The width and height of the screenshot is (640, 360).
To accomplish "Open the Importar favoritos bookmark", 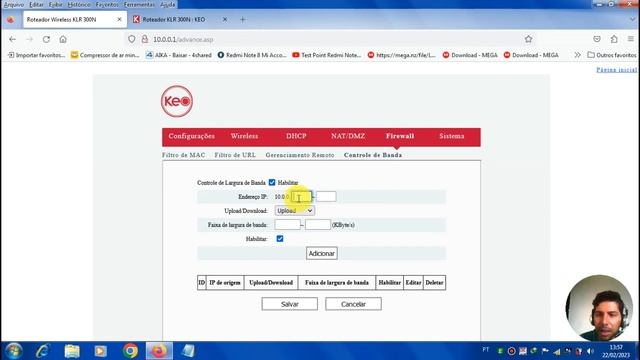I will (36, 55).
